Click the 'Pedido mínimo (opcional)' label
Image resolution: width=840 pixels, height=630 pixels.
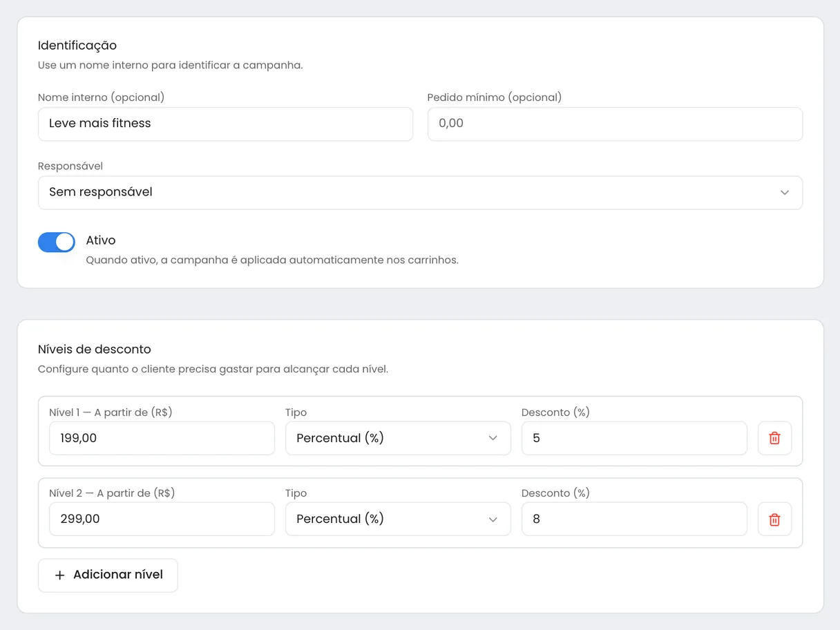point(495,97)
